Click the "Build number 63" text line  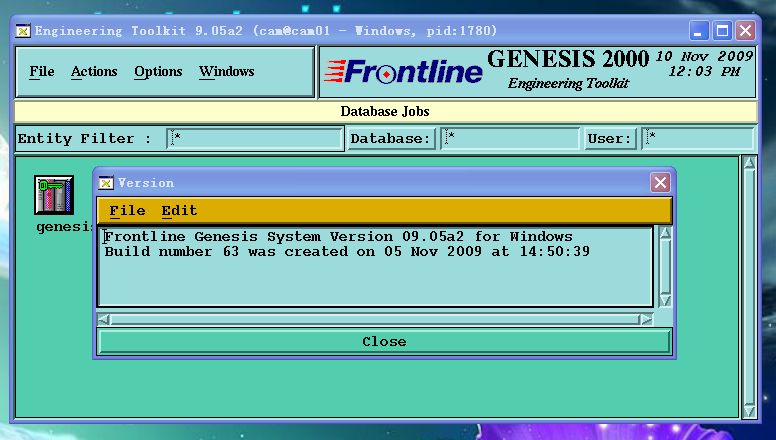tap(347, 251)
